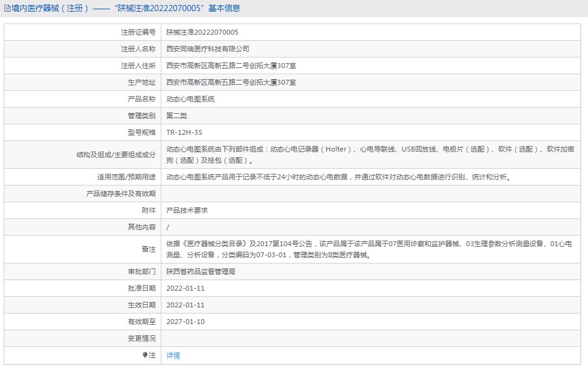The height and width of the screenshot is (368, 588).
Task: Click management category value 第二类
Action: point(177,116)
